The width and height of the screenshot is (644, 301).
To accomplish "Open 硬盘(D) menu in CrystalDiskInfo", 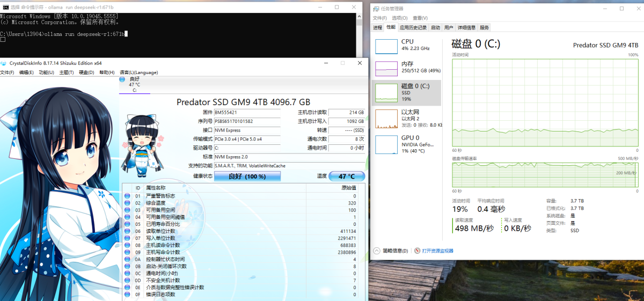I will coord(86,72).
